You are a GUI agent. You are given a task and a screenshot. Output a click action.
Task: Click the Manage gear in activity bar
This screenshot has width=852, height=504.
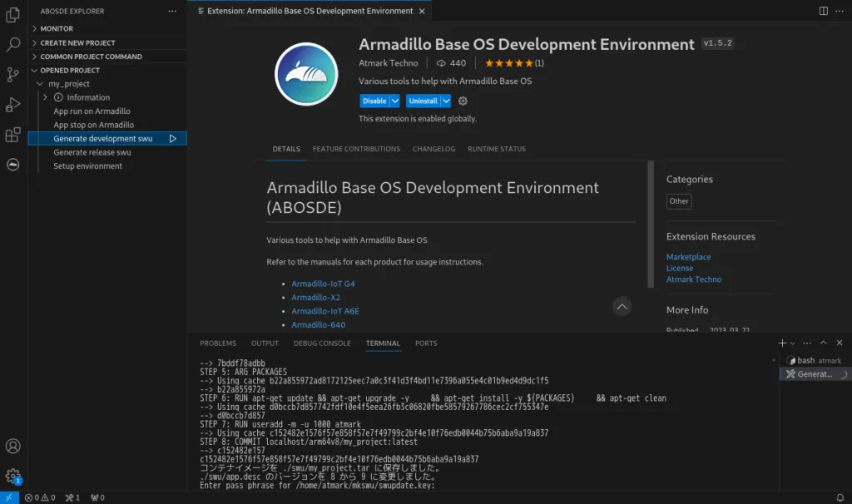pyautogui.click(x=12, y=476)
